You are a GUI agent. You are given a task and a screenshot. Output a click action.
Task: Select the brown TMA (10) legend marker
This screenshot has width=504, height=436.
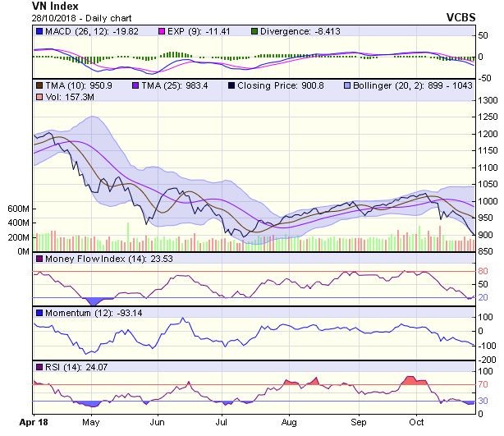pyautogui.click(x=39, y=85)
